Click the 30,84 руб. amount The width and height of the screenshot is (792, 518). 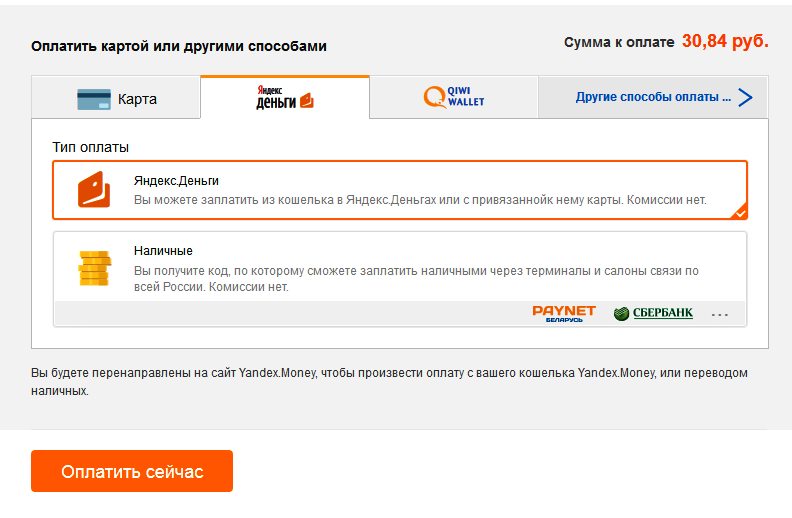point(725,41)
